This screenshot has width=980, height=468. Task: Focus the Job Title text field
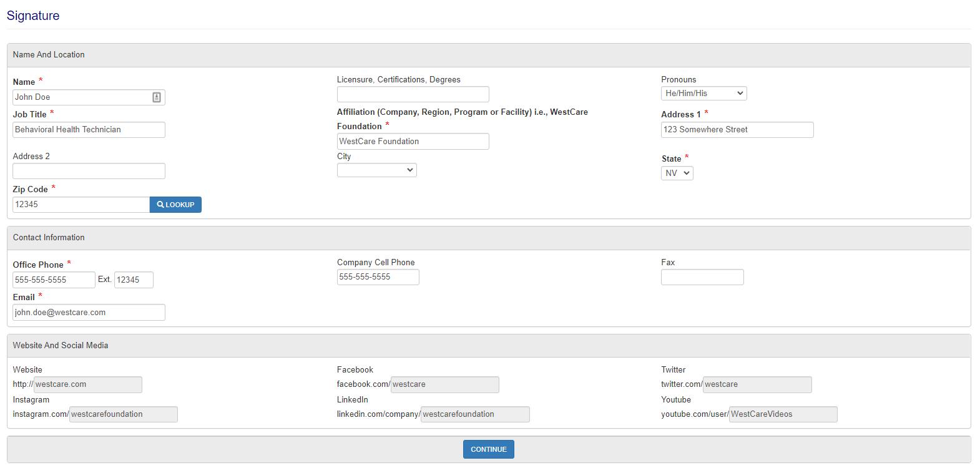(x=89, y=130)
